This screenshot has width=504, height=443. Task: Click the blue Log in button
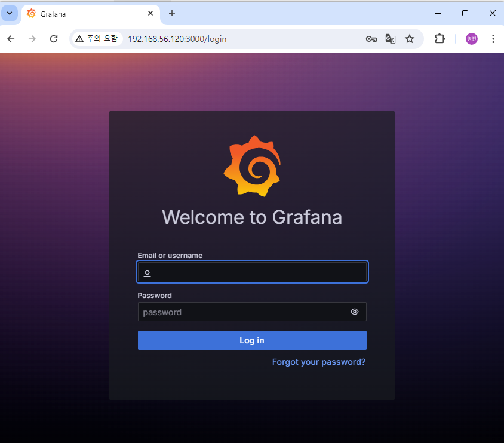(252, 340)
